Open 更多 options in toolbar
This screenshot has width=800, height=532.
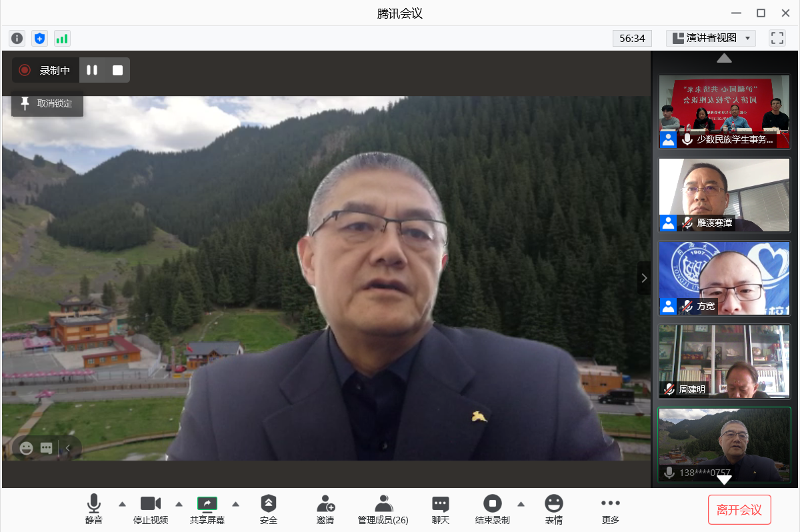[x=610, y=509]
